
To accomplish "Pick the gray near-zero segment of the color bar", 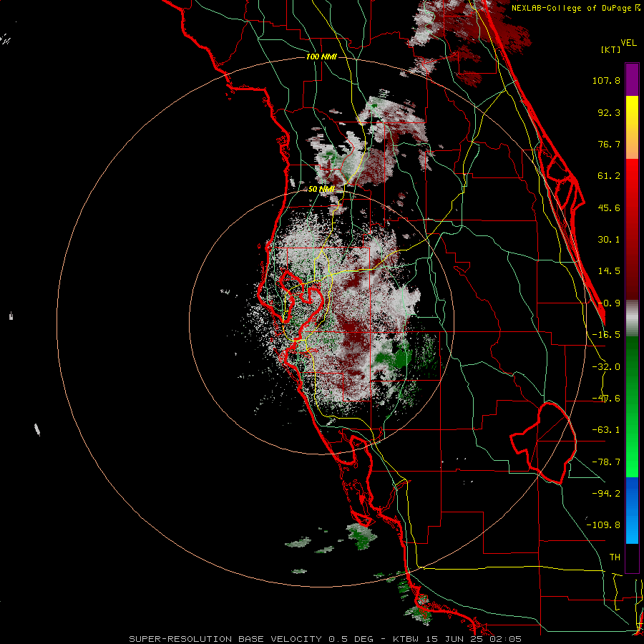I will [x=632, y=318].
